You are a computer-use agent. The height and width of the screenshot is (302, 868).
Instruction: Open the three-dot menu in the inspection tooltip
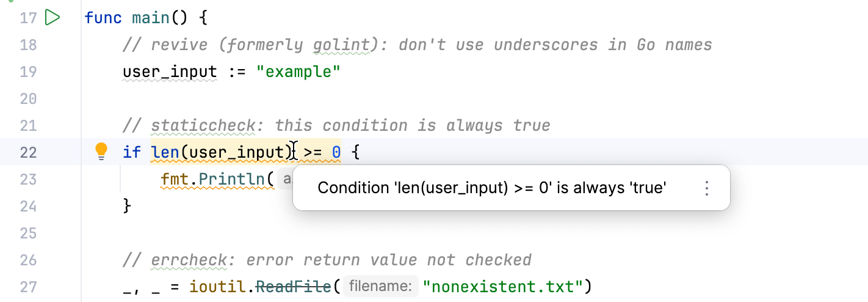click(706, 188)
